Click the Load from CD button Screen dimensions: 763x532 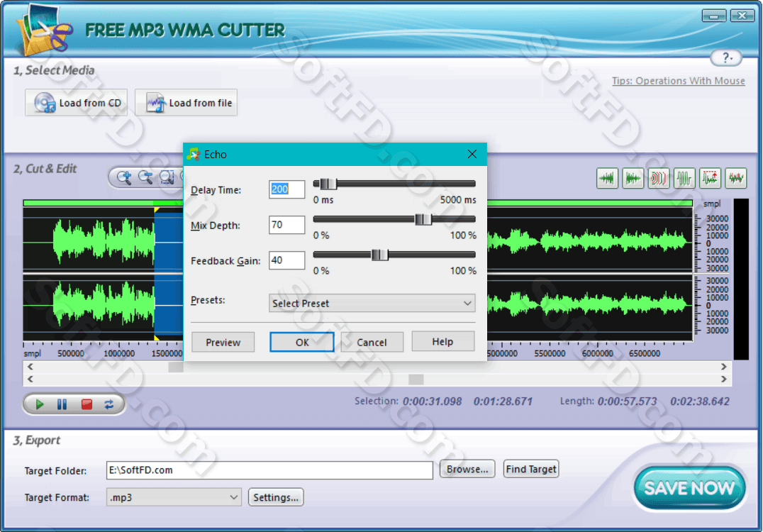pos(77,103)
